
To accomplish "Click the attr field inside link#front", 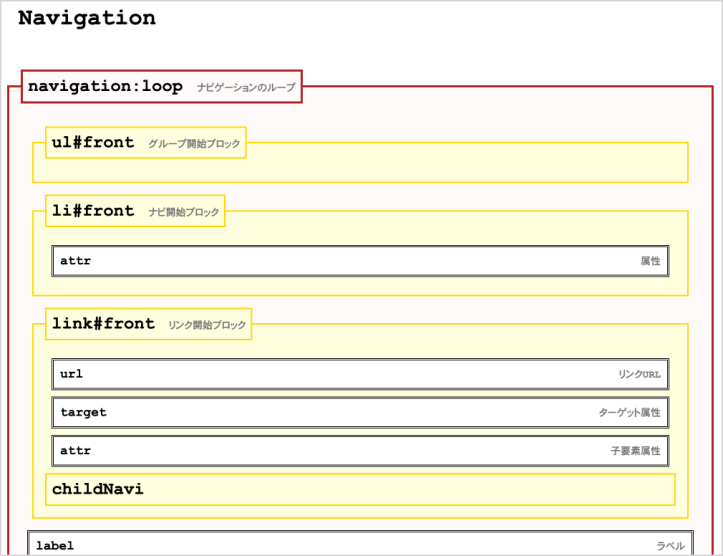I will 75,451.
